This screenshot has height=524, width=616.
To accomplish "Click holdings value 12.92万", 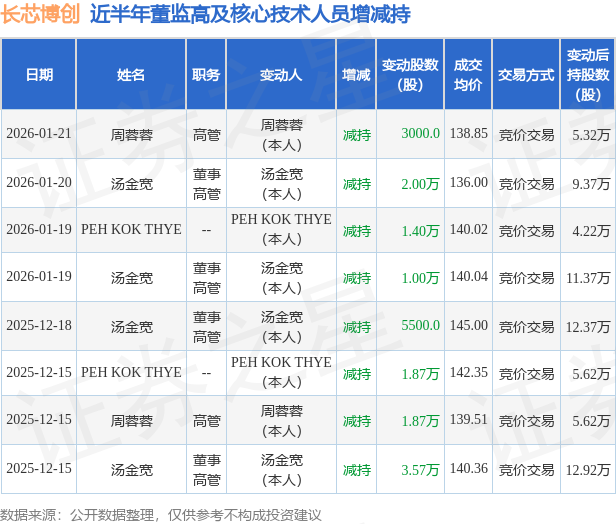I will (588, 469).
